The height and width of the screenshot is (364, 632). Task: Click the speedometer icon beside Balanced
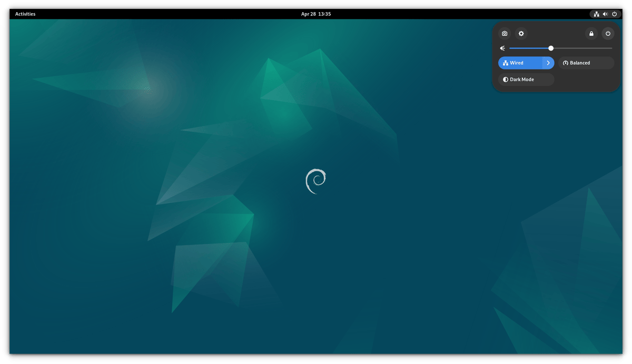(566, 63)
